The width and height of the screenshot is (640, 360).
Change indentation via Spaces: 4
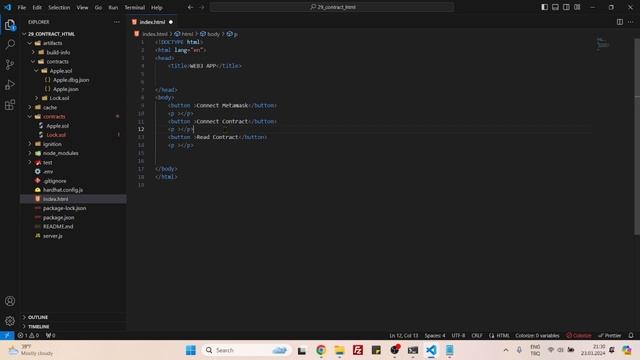[x=435, y=336]
